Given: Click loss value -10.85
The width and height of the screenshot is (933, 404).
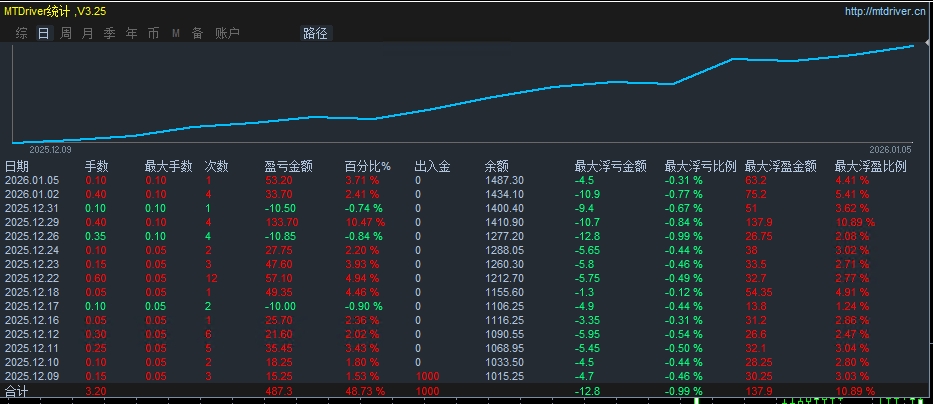Looking at the screenshot, I should click(x=280, y=236).
